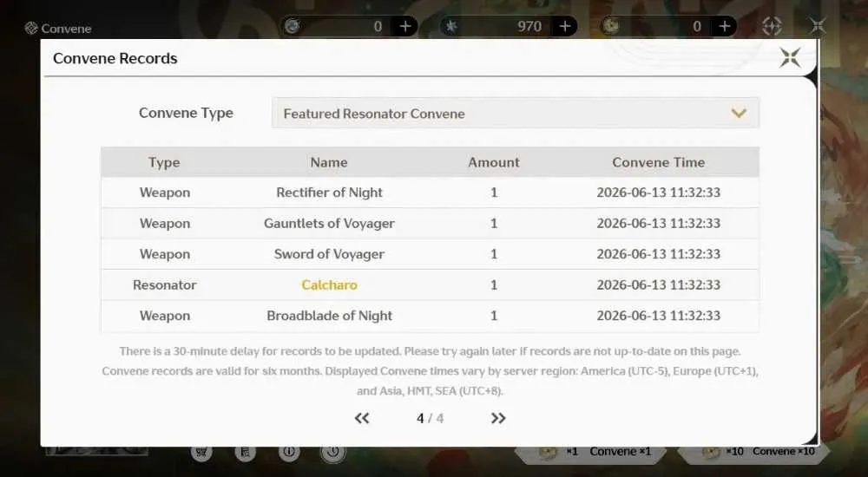Click amount 1 in Sword of Voyager row
The width and height of the screenshot is (868, 477).
tap(494, 254)
